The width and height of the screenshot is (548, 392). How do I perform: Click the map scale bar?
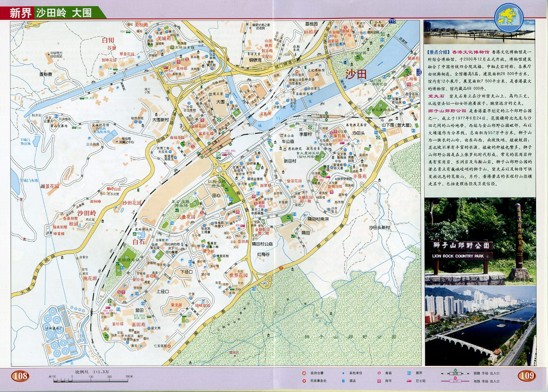point(91,381)
